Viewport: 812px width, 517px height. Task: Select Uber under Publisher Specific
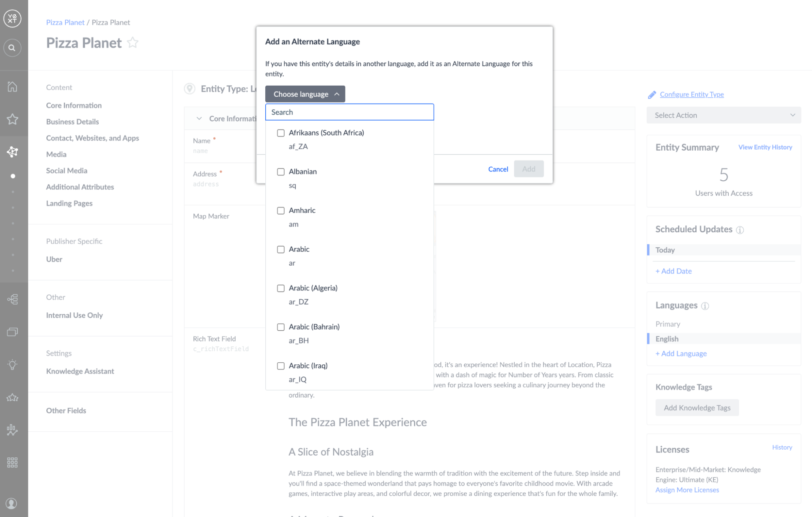click(54, 259)
